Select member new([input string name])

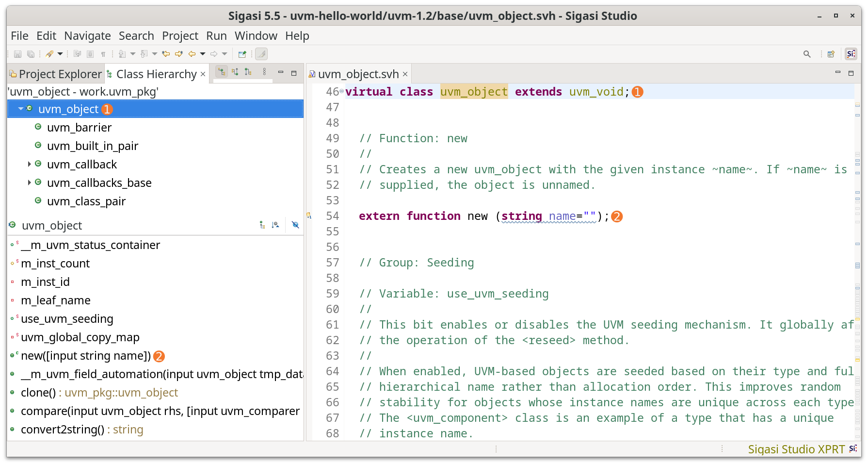pyautogui.click(x=86, y=356)
